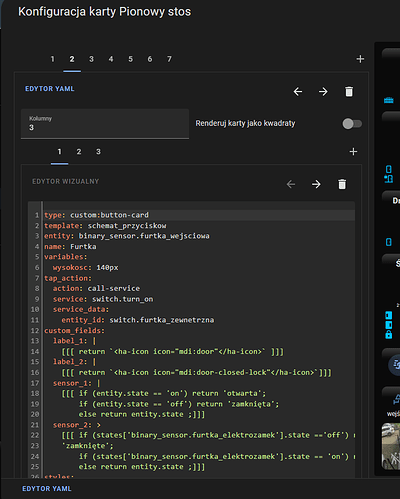The width and height of the screenshot is (400, 499).
Task: Click bottom EDYTOR YAML button
Action: click(x=47, y=489)
